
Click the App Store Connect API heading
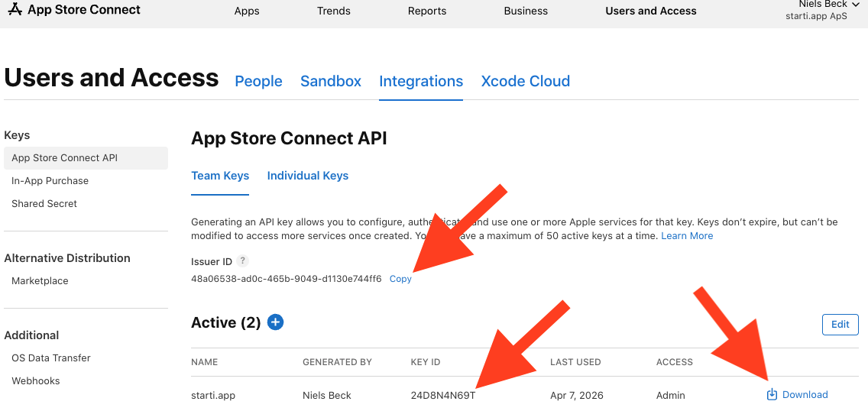click(x=289, y=138)
